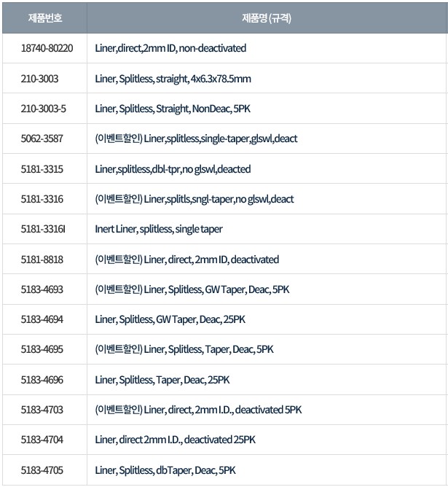
Task: Click product number 5181-3315
Action: [x=42, y=169]
